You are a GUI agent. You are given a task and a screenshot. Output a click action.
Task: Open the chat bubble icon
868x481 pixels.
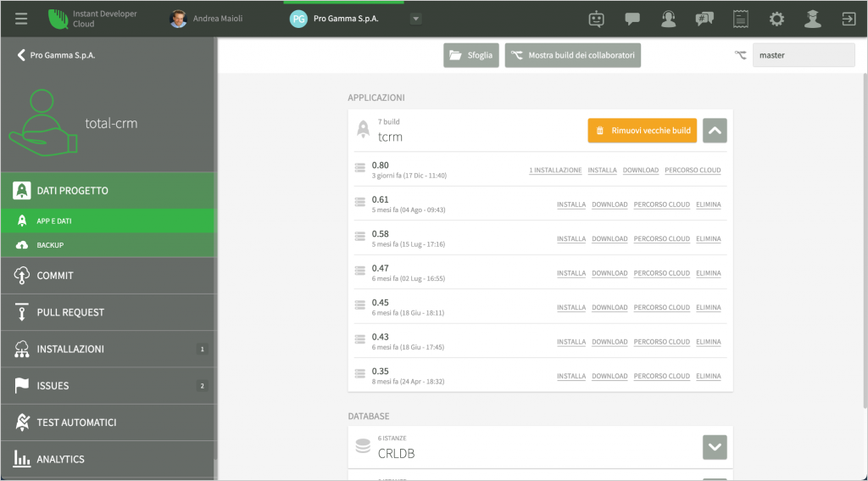coord(632,19)
